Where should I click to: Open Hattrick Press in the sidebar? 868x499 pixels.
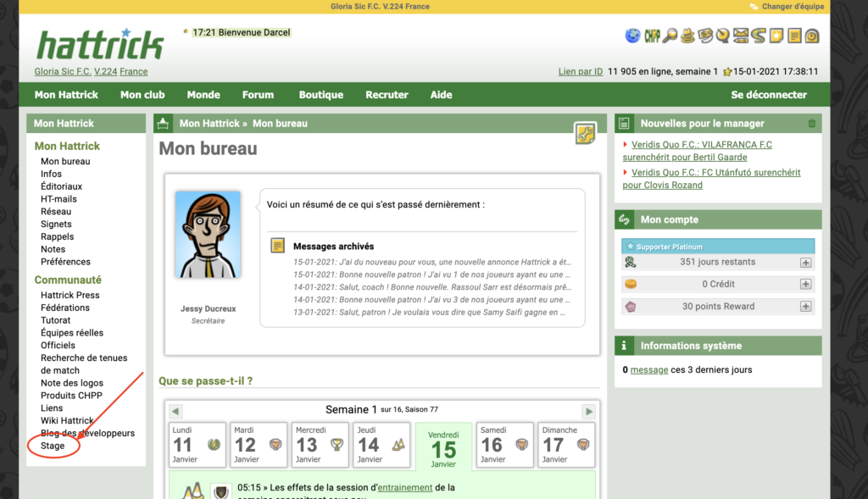(70, 295)
